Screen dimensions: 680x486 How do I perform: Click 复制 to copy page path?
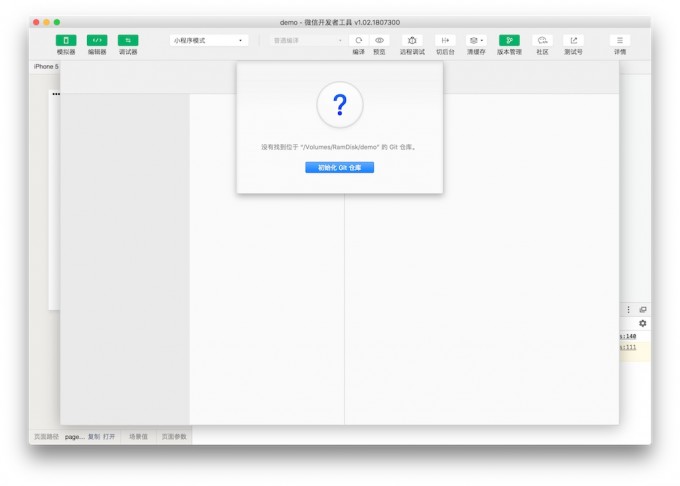pos(94,437)
